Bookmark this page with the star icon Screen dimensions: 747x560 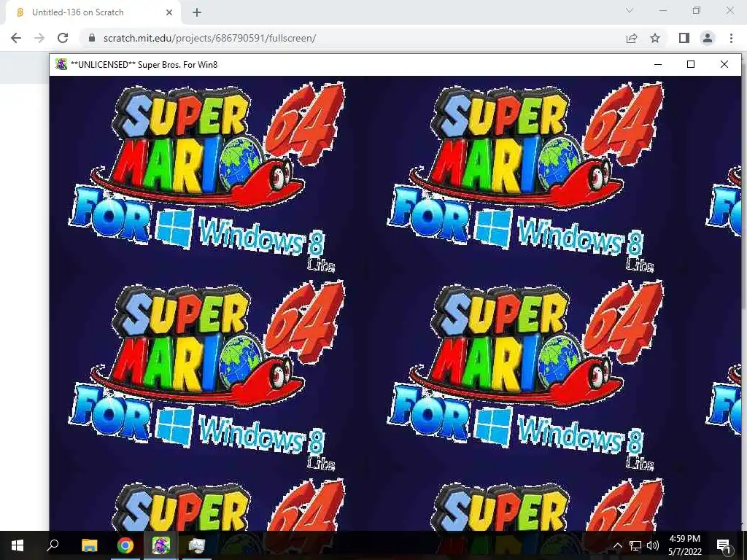pyautogui.click(x=655, y=38)
